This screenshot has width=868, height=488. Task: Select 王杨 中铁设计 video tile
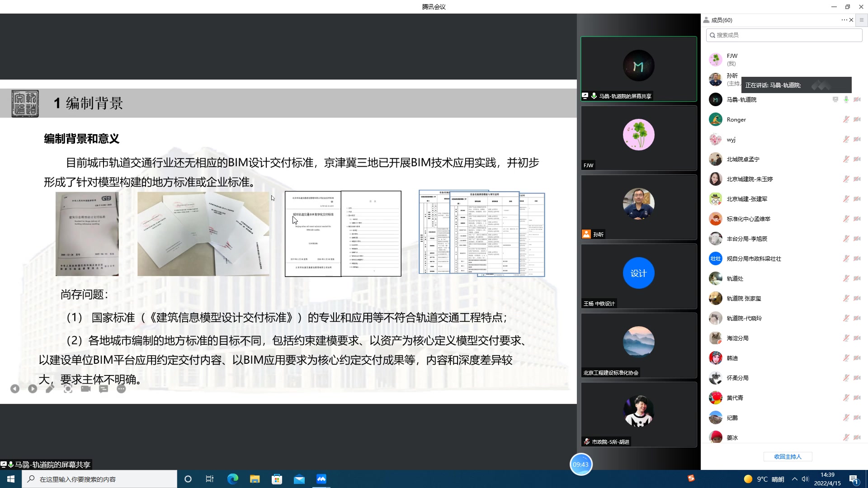[639, 276]
